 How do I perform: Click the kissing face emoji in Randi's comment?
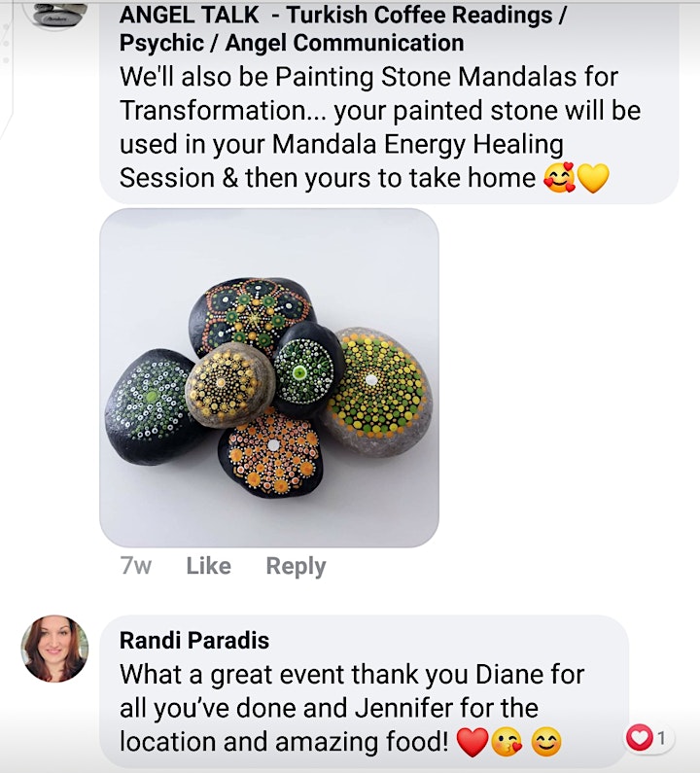[507, 742]
